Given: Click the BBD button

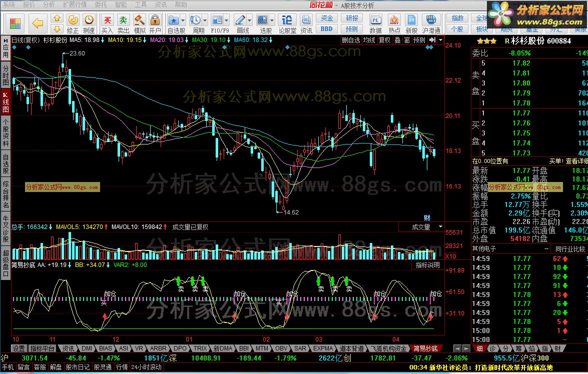Looking at the screenshot, I should [327, 29].
